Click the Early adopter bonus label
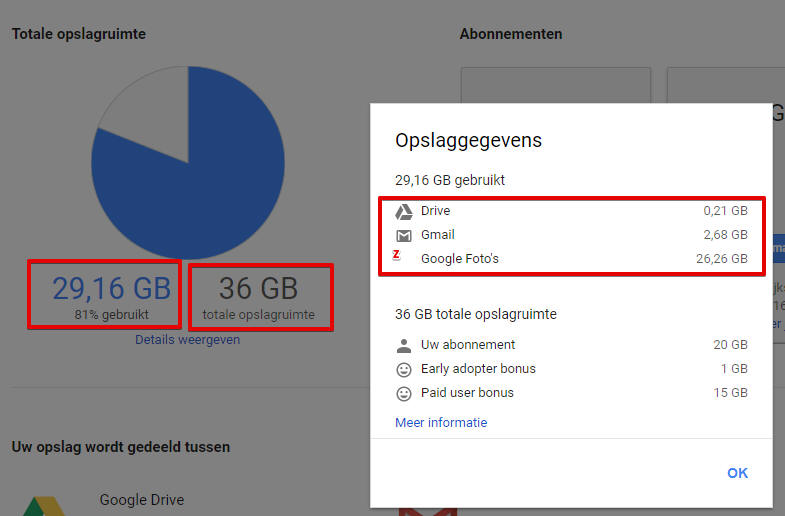Image resolution: width=785 pixels, height=516 pixels. tap(478, 368)
